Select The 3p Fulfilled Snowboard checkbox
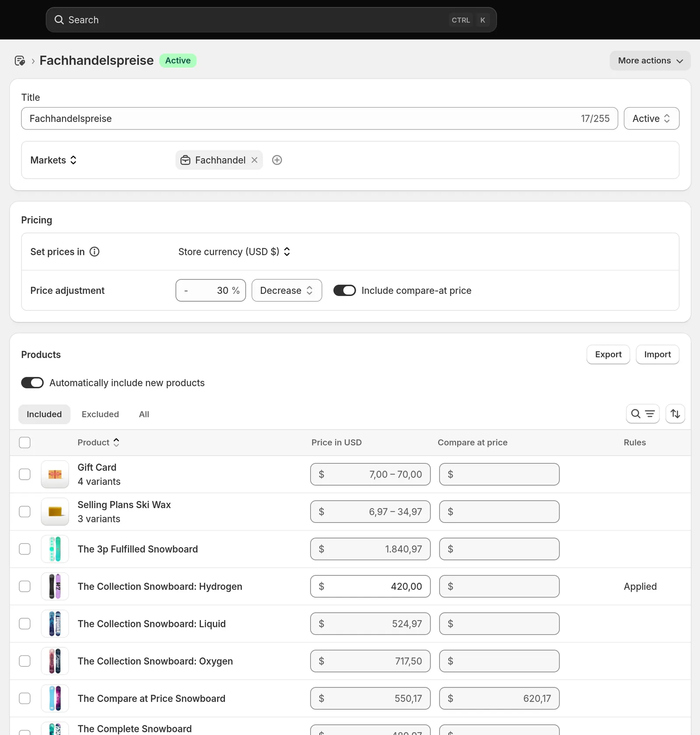700x735 pixels. click(x=25, y=549)
